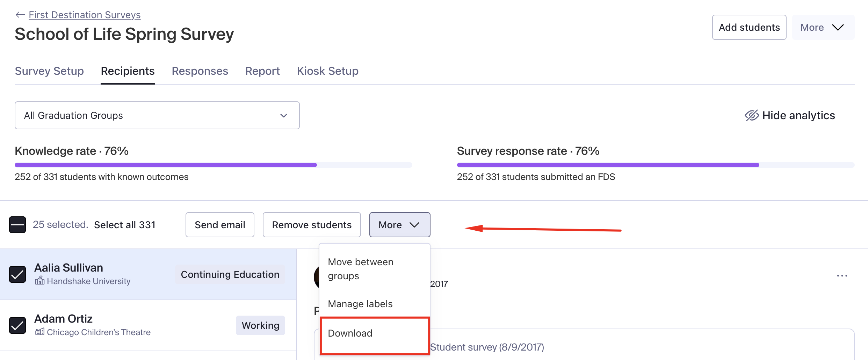Click the Add students button

tap(749, 27)
